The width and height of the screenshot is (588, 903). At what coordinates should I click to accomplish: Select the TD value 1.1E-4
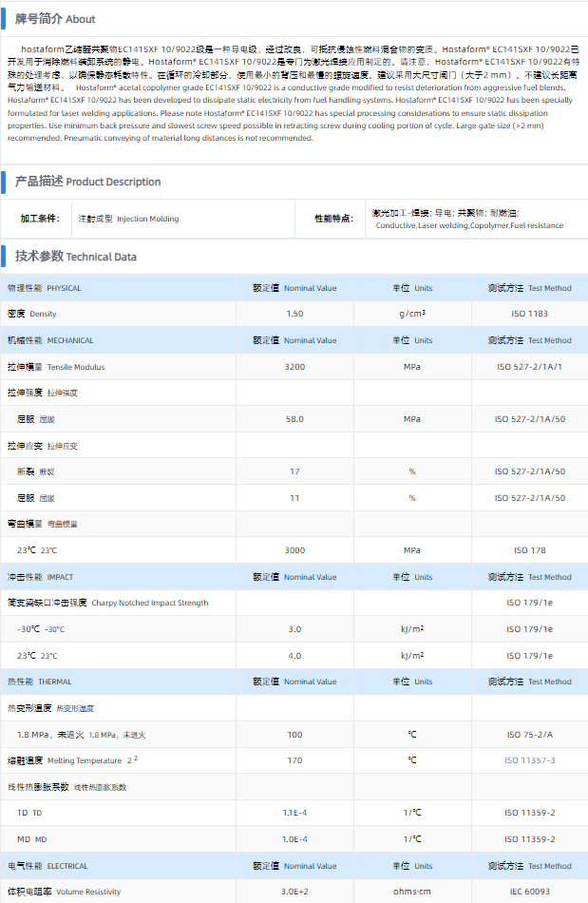pyautogui.click(x=294, y=813)
